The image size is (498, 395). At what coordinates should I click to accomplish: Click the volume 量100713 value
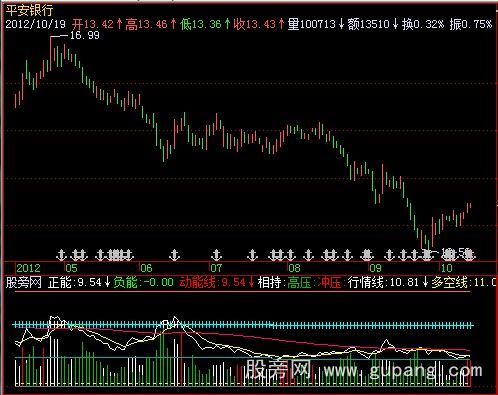point(311,24)
